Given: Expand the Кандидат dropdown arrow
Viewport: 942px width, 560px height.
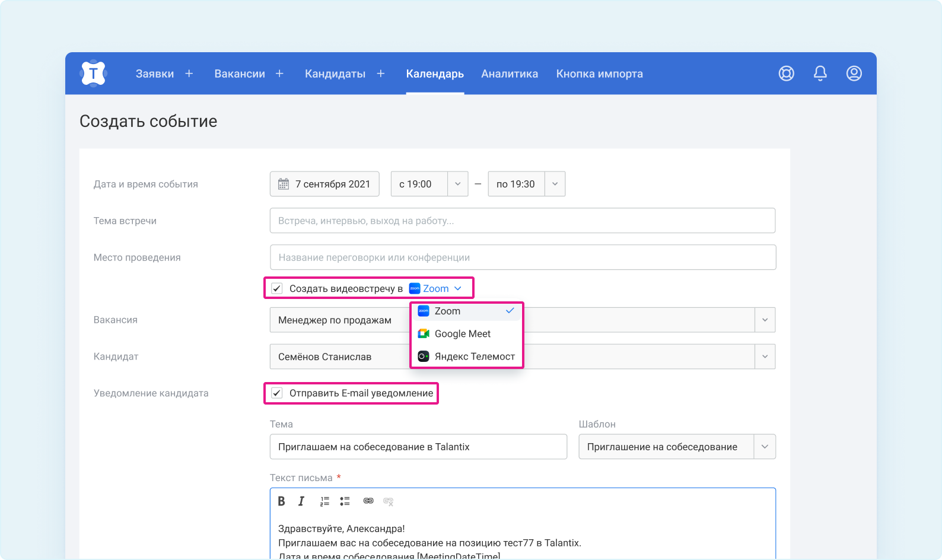Looking at the screenshot, I should (x=765, y=357).
